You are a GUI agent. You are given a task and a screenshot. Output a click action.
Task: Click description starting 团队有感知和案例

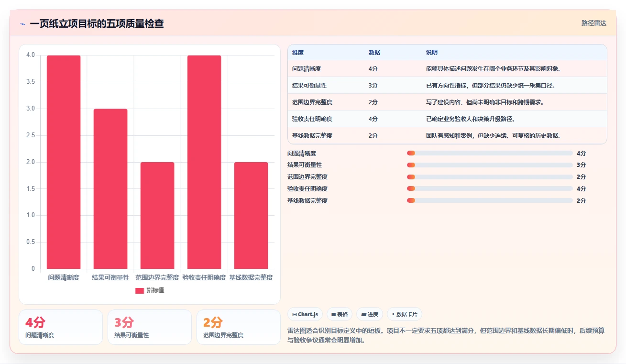494,135
